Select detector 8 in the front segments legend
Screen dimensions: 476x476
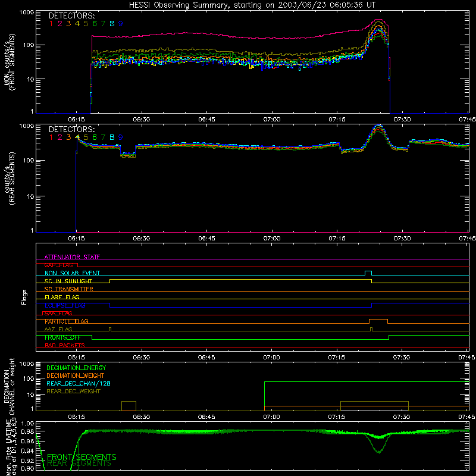pos(112,24)
